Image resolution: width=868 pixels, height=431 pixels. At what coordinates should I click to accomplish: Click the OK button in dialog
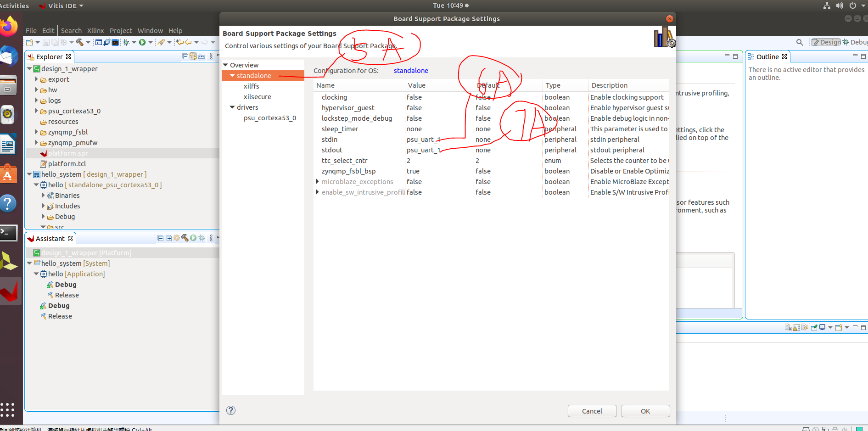[645, 411]
